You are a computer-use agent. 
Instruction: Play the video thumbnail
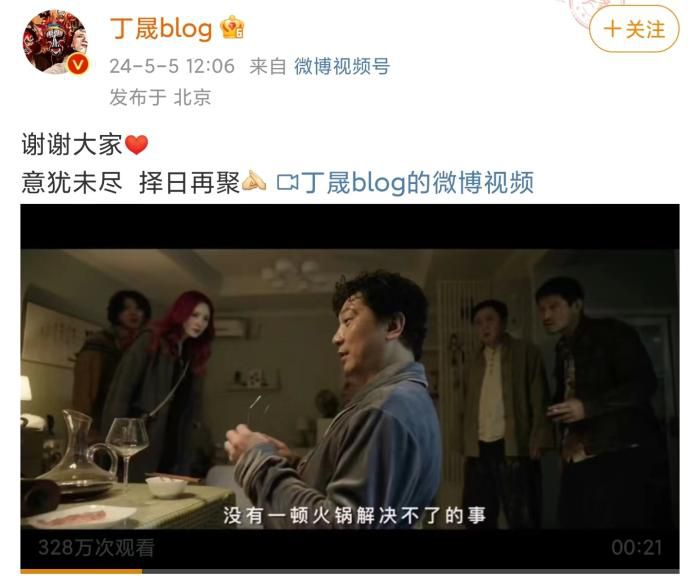(x=350, y=388)
